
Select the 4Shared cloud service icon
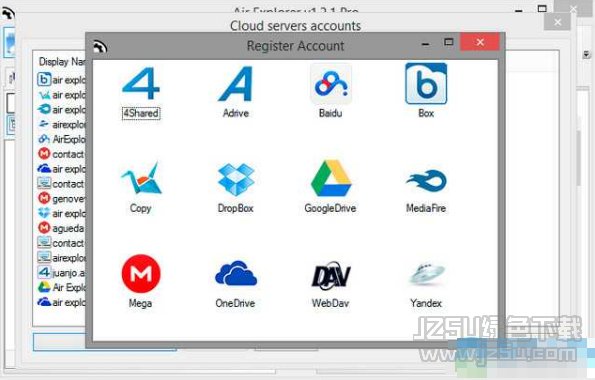click(x=141, y=84)
